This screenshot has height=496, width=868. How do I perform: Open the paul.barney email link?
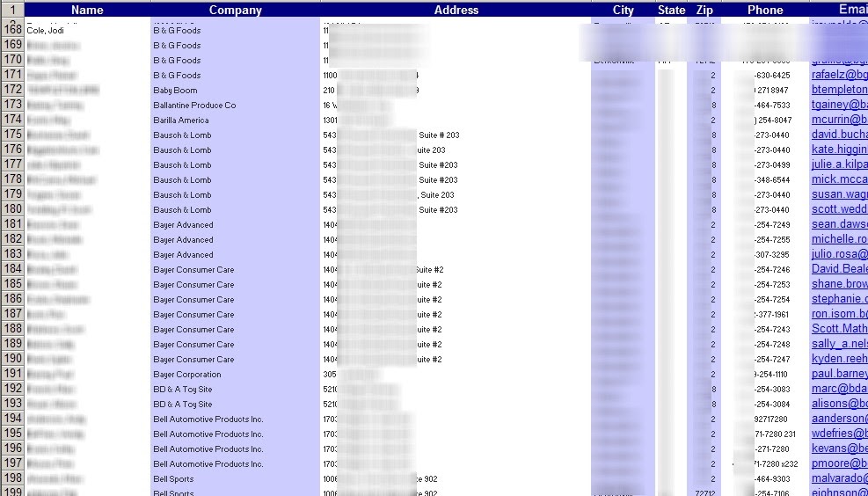[x=839, y=375]
